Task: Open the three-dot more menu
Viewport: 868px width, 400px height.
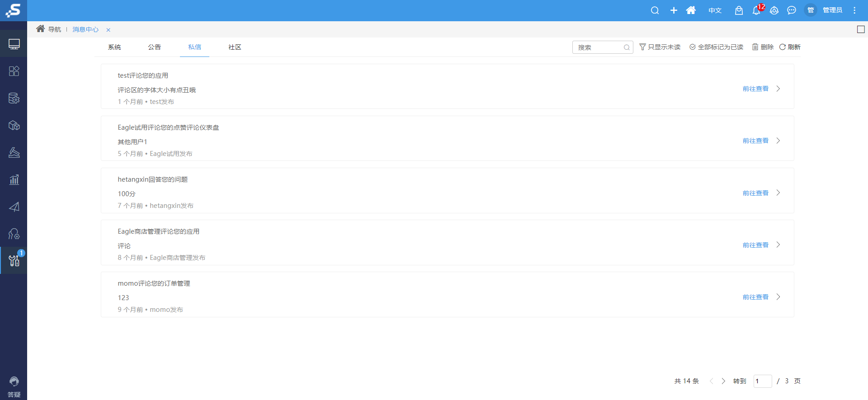Action: (854, 10)
